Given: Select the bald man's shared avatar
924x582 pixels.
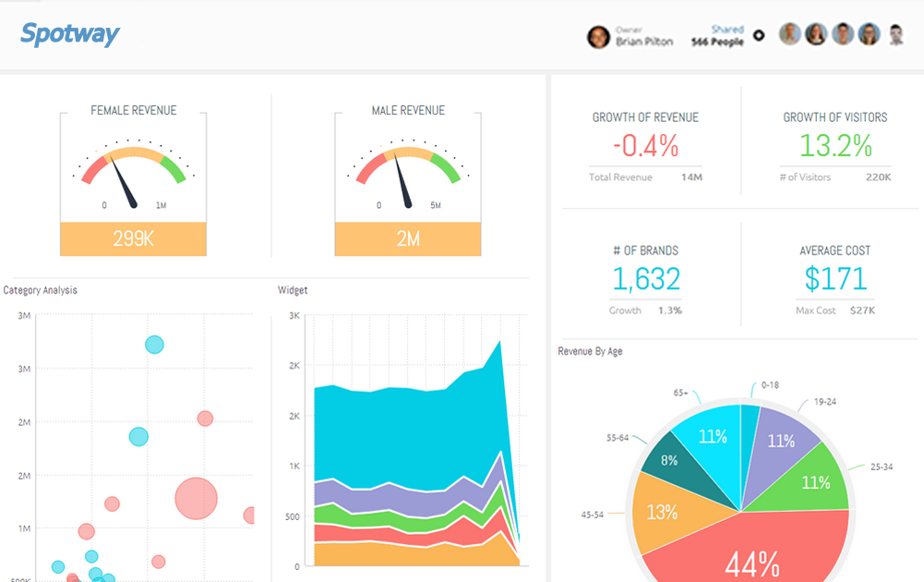Looking at the screenshot, I should [x=789, y=34].
